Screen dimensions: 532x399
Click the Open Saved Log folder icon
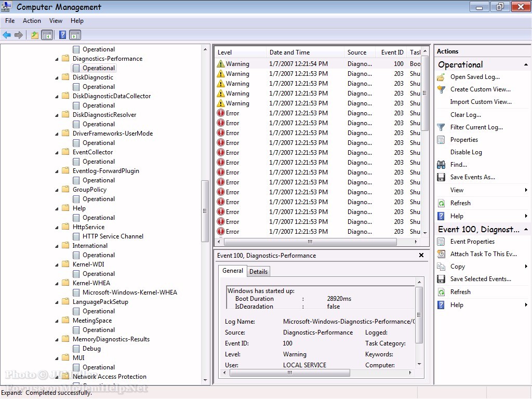point(441,77)
